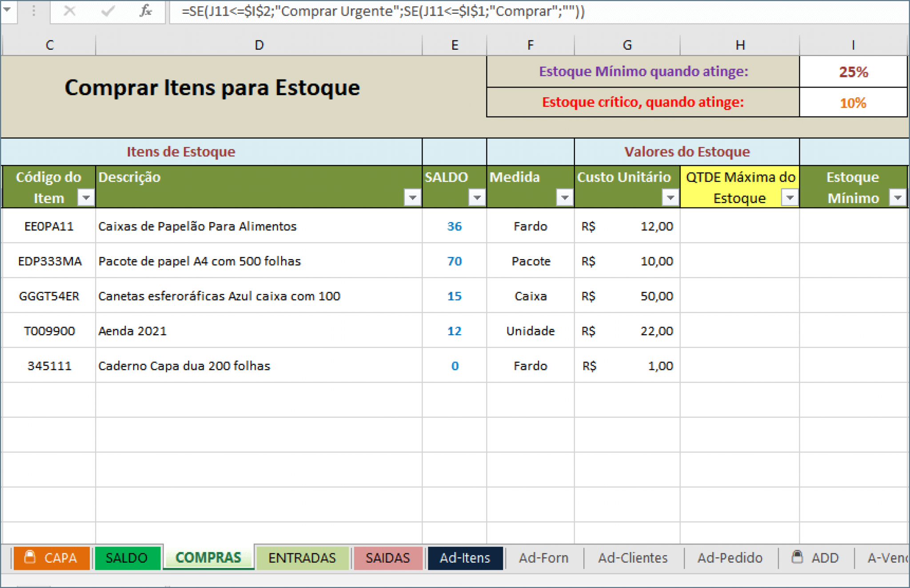The height and width of the screenshot is (588, 910).
Task: Select column F header
Action: (x=531, y=45)
